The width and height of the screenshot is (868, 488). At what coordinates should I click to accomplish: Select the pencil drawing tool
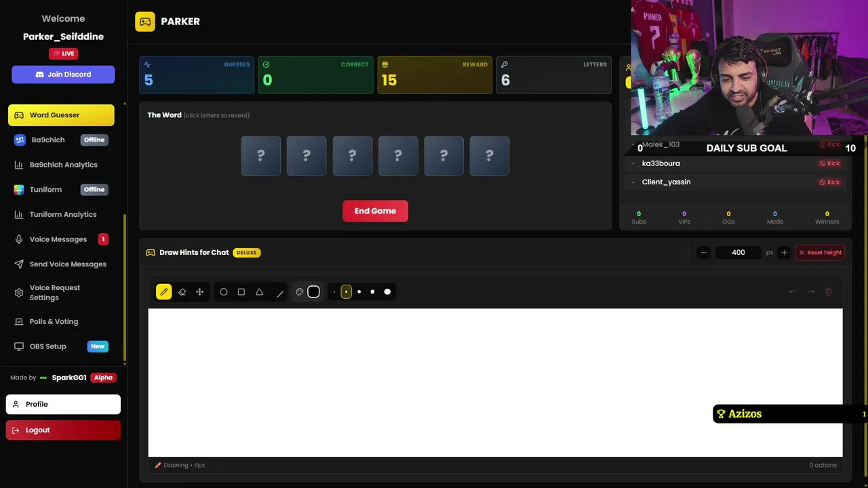coord(163,292)
